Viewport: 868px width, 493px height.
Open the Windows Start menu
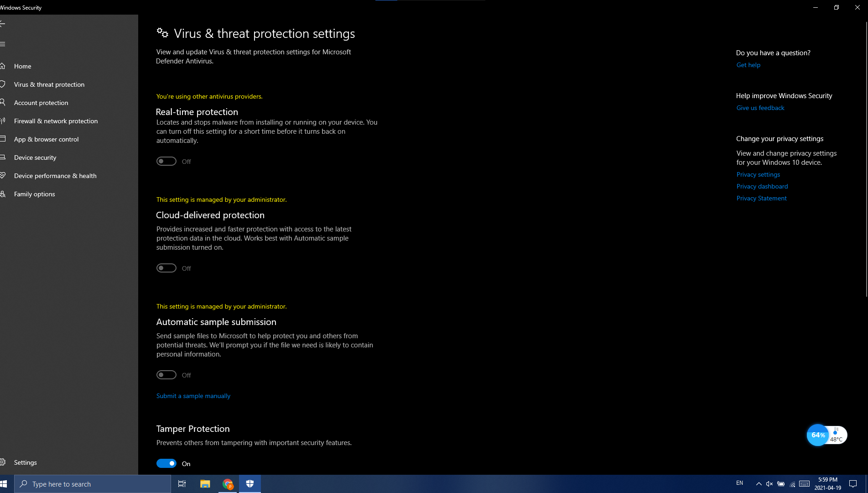4,484
